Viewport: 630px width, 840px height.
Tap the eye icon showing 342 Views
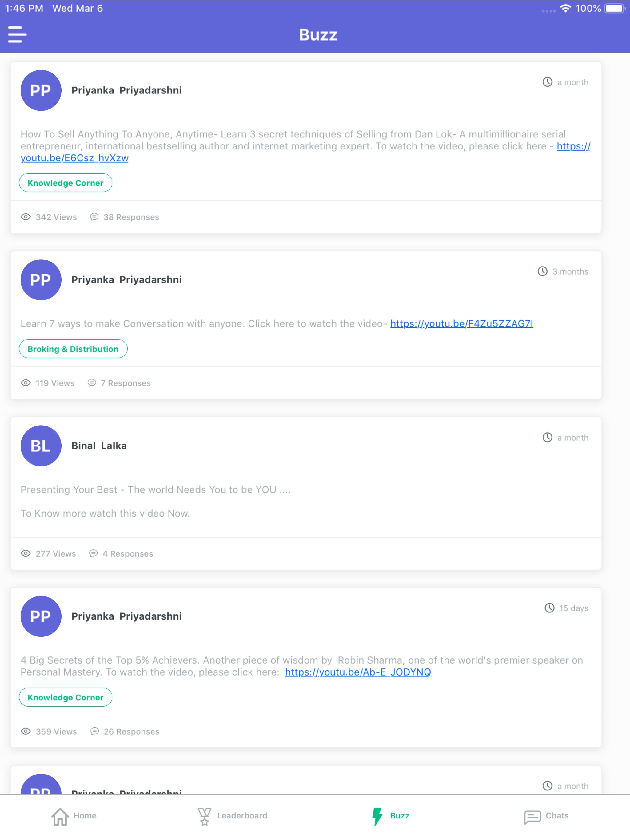[x=26, y=216]
